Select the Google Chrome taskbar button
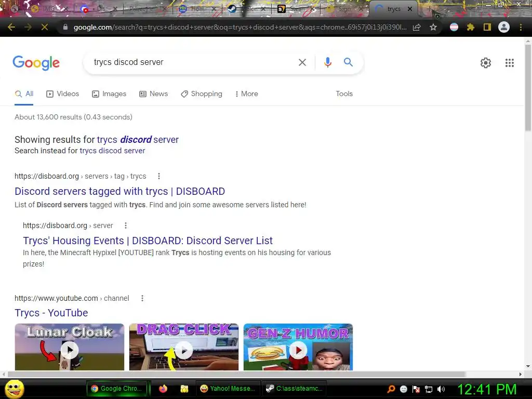 click(118, 389)
